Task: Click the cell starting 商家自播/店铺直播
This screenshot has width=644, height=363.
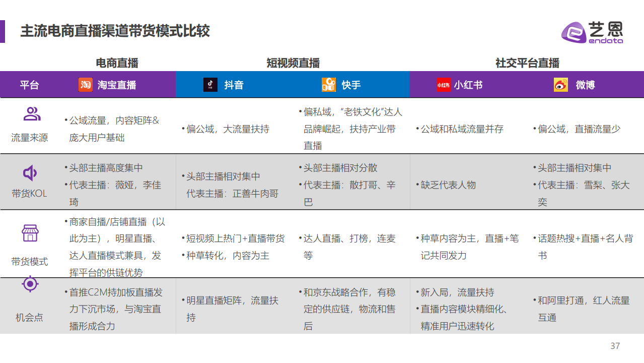Action: click(x=114, y=247)
